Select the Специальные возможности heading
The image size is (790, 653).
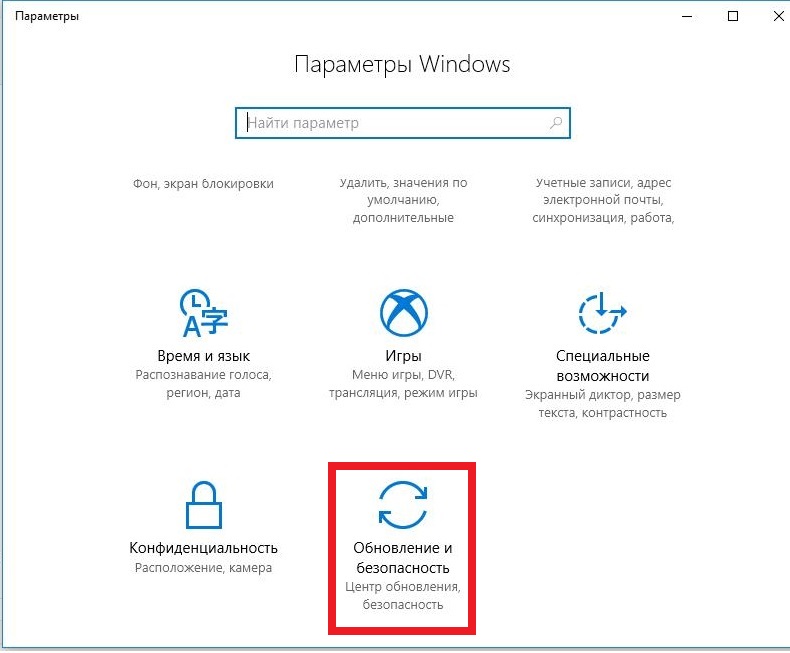click(x=603, y=366)
